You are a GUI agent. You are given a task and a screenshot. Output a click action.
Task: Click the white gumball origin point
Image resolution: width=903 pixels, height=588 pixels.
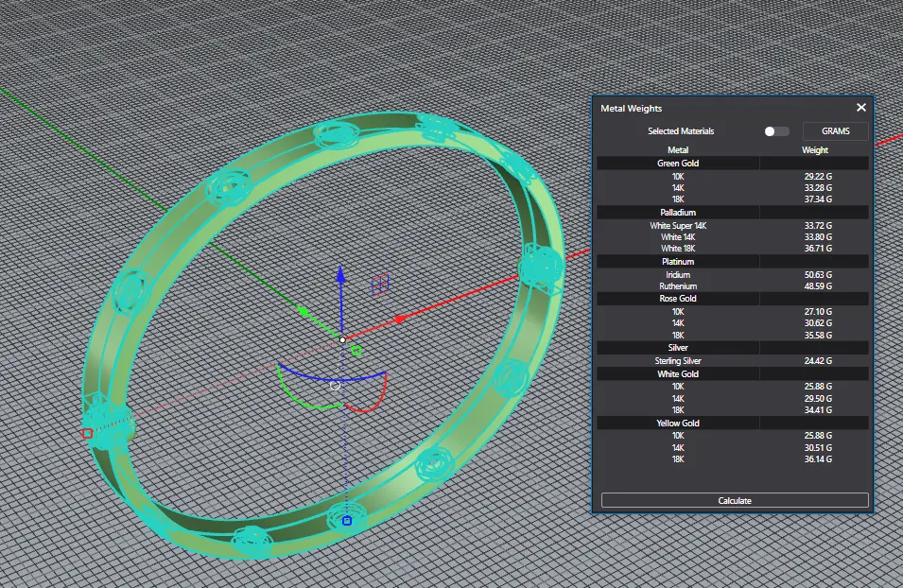[342, 339]
